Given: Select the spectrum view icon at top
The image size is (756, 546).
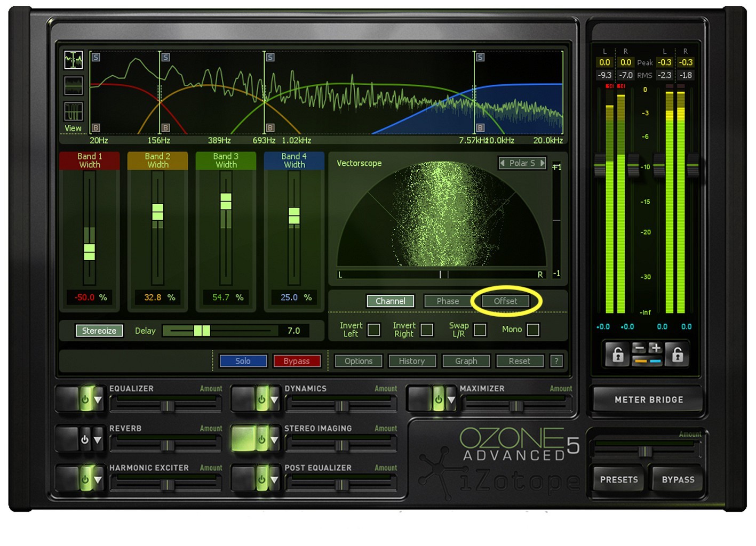Looking at the screenshot, I should point(73,60).
